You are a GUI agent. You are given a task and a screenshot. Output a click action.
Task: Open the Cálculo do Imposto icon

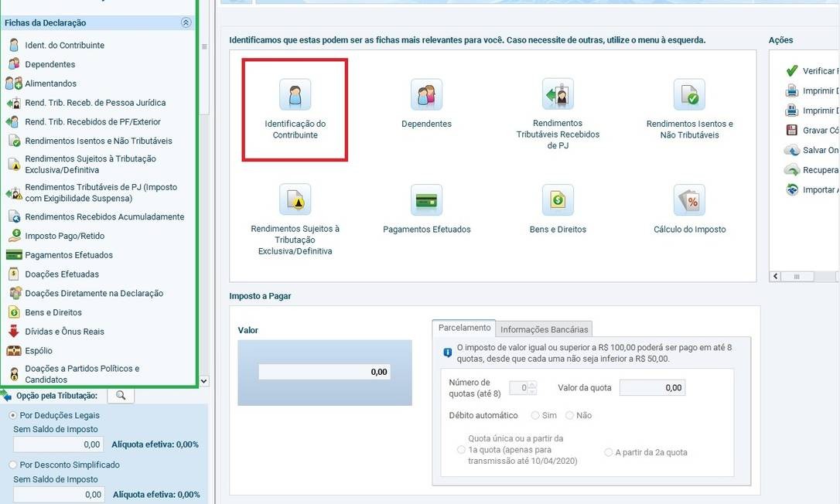689,200
